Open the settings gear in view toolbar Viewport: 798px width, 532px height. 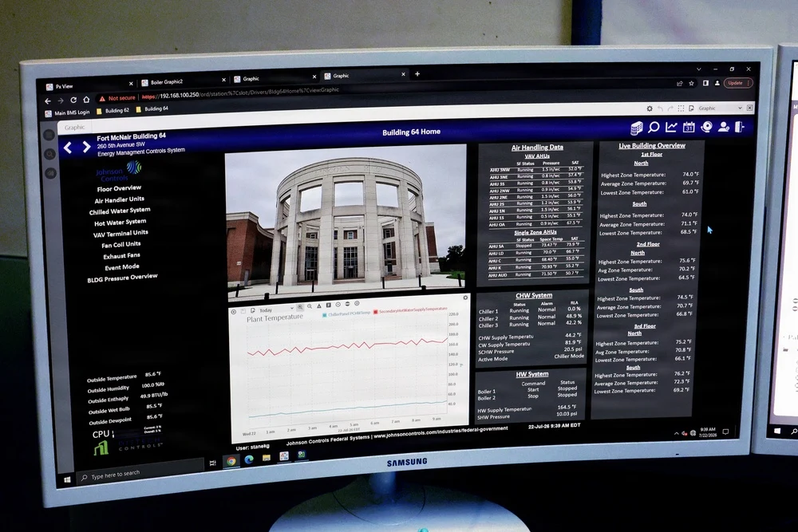pos(650,108)
